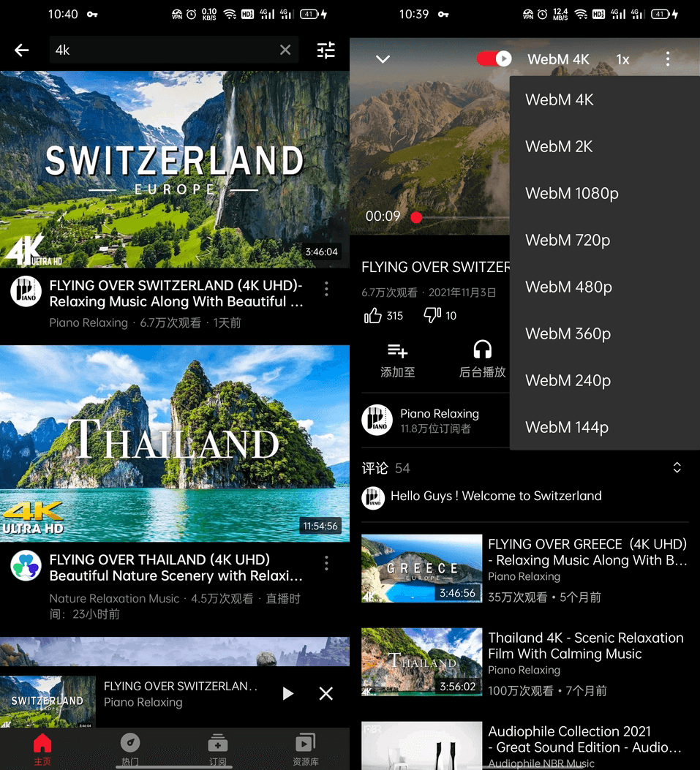Clear the search text with X icon
Viewport: 700px width, 770px height.
(285, 50)
